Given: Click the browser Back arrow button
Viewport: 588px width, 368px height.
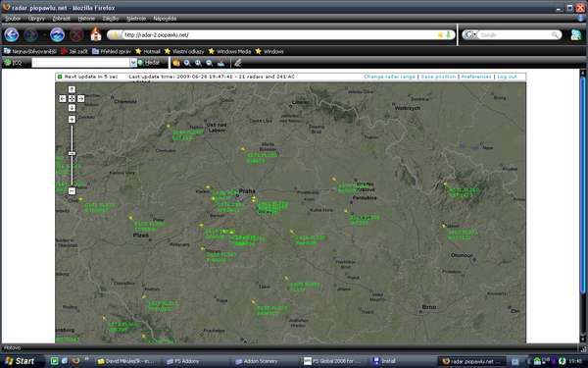Looking at the screenshot, I should pyautogui.click(x=11, y=35).
